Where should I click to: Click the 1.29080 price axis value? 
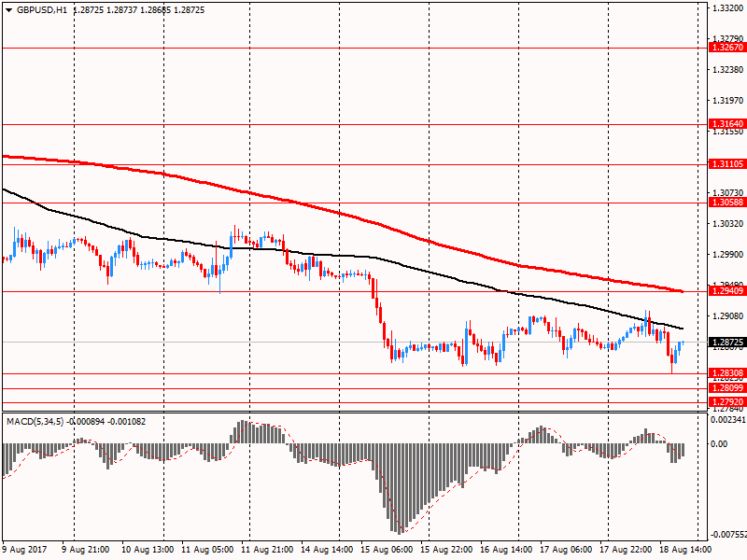pyautogui.click(x=728, y=315)
